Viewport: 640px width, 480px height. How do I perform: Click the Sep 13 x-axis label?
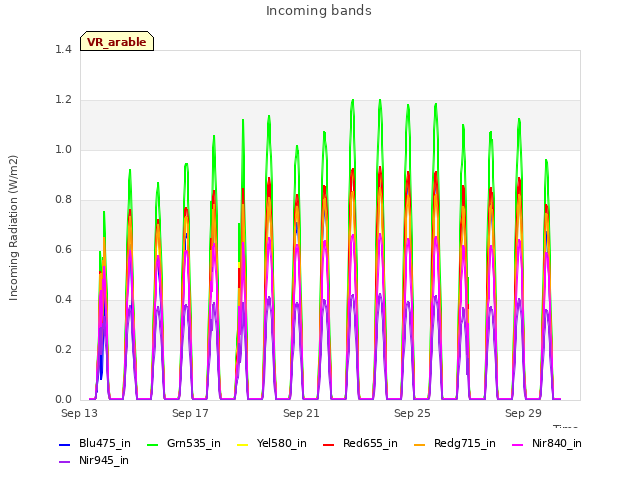[80, 413]
